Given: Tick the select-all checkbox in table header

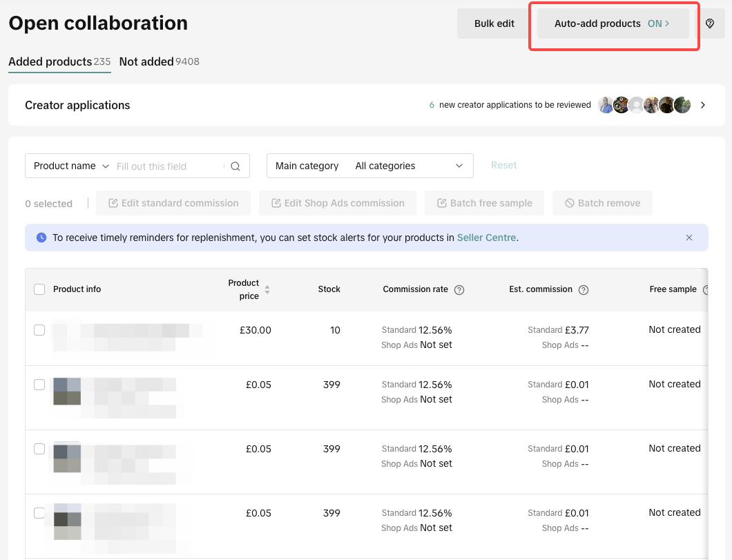Looking at the screenshot, I should click(39, 289).
